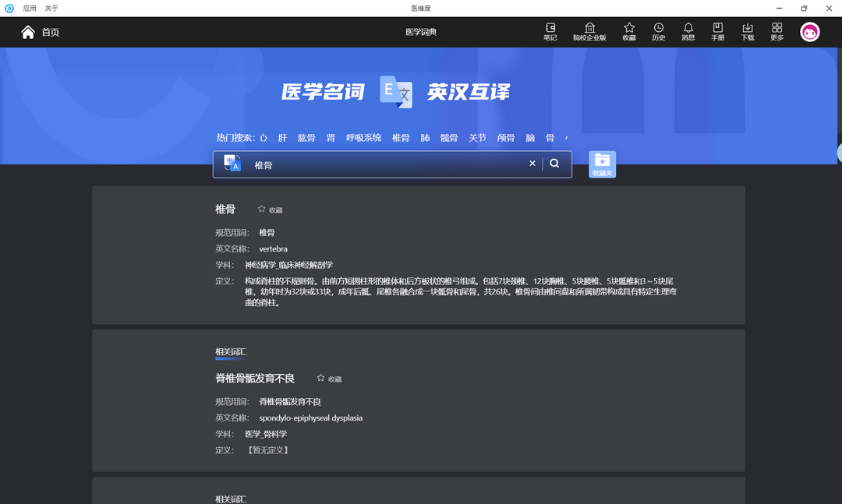842x504 pixels.
Task: Open the 下载 downloads icon
Action: pyautogui.click(x=747, y=32)
